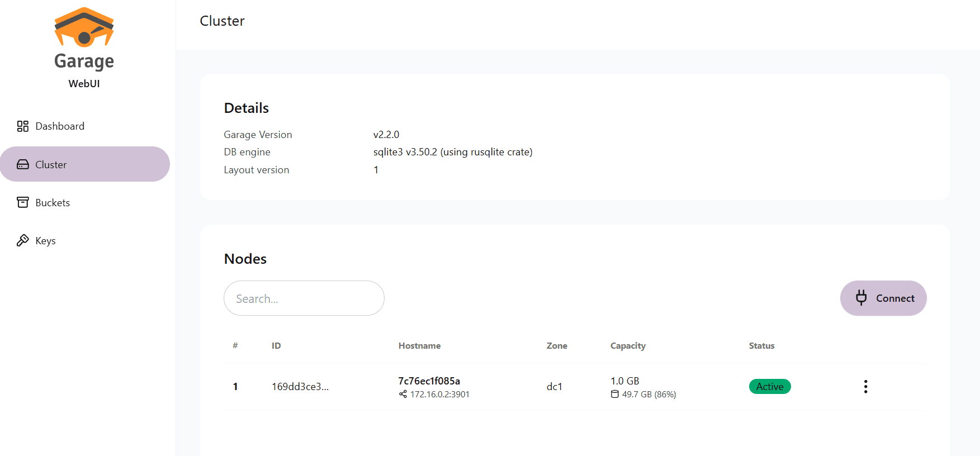Click the Active status badge
This screenshot has height=456, width=980.
click(769, 387)
